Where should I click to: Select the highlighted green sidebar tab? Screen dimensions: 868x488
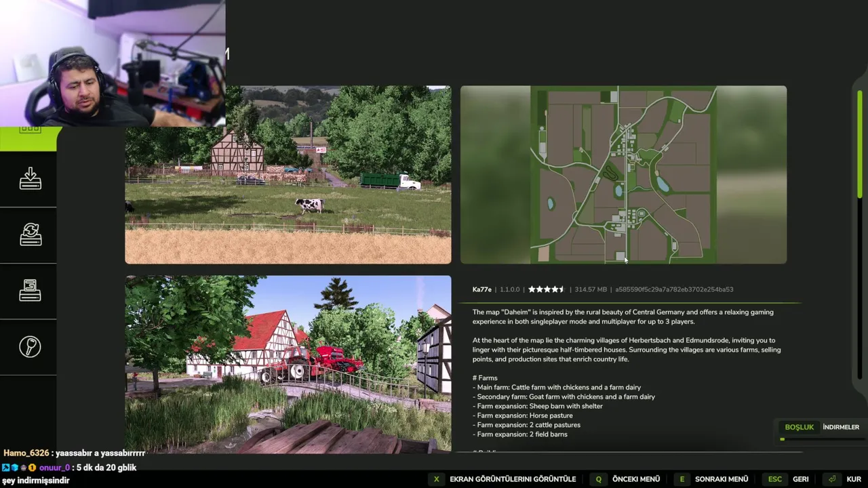click(28, 138)
